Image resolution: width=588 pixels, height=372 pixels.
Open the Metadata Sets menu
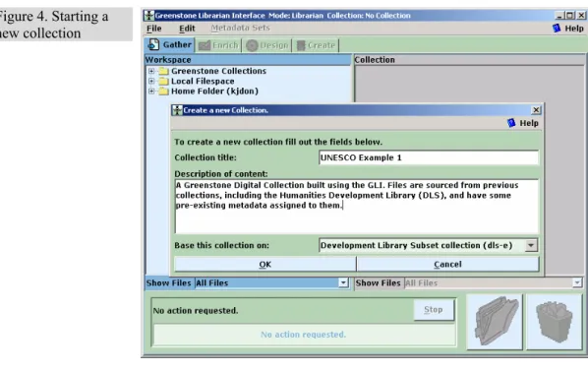pyautogui.click(x=240, y=28)
